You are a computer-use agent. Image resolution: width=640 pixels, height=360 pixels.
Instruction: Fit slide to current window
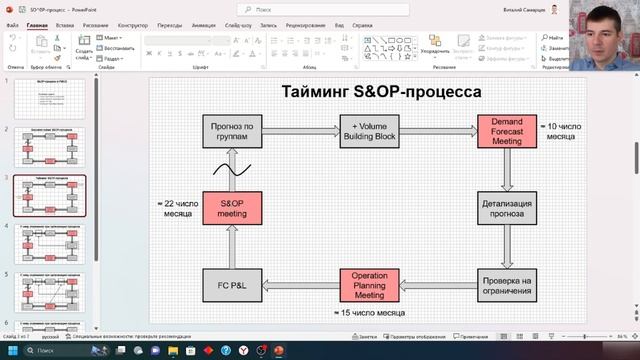635,337
